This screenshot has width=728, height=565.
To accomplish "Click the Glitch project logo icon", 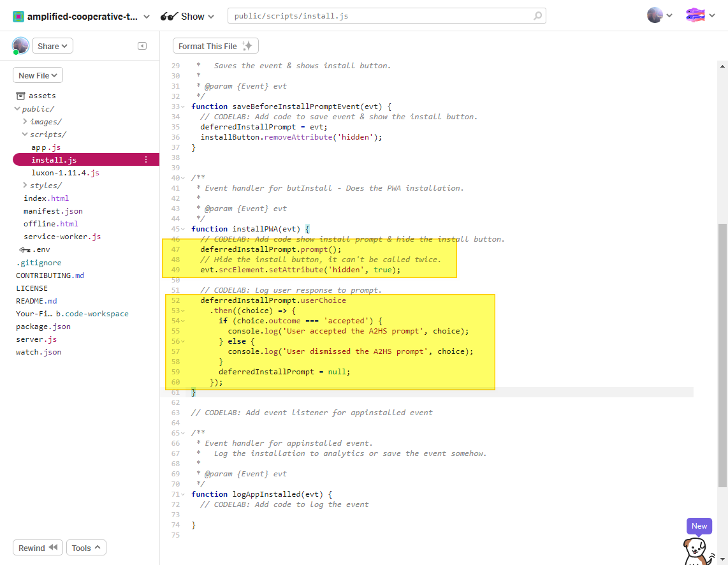I will [x=18, y=16].
